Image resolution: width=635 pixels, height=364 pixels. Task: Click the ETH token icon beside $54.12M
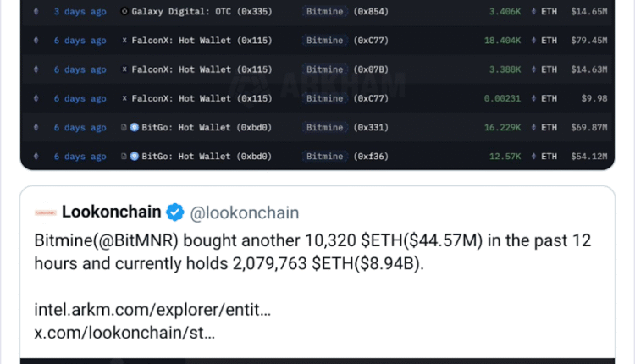click(x=532, y=156)
